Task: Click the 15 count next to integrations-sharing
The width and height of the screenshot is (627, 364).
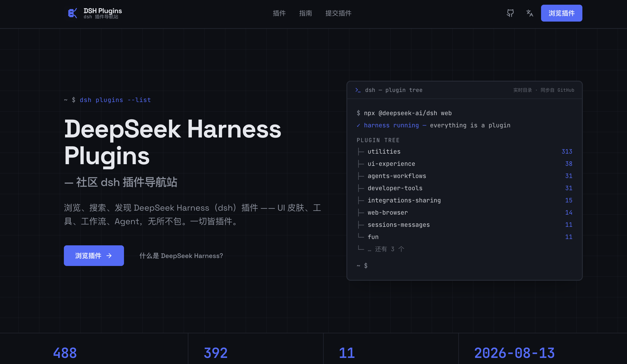Action: pos(569,200)
